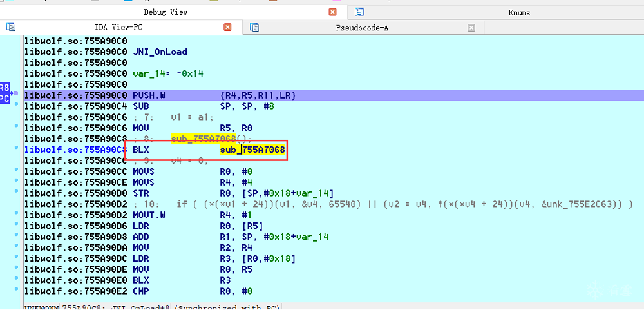Click the SP, SP, #8 operand
Image resolution: width=644 pixels, height=310 pixels.
click(247, 106)
